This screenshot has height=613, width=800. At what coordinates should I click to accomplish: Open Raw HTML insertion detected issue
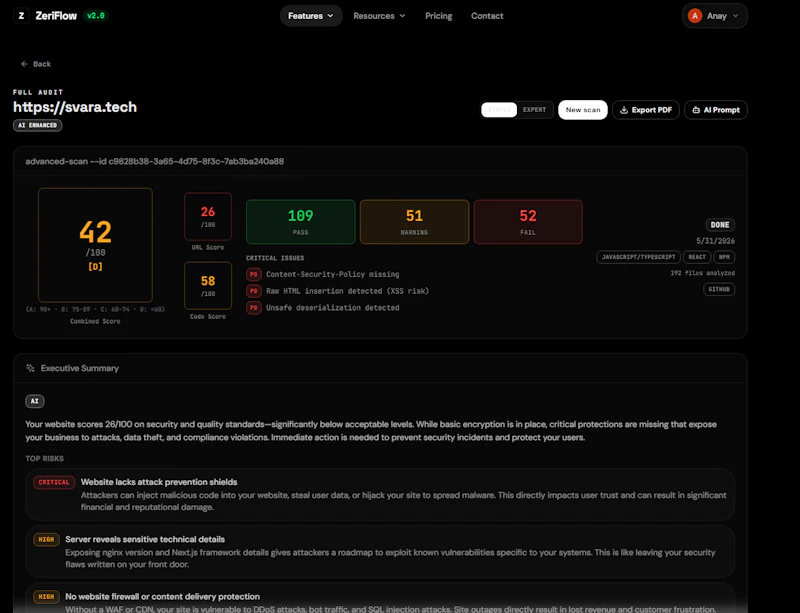pos(347,291)
